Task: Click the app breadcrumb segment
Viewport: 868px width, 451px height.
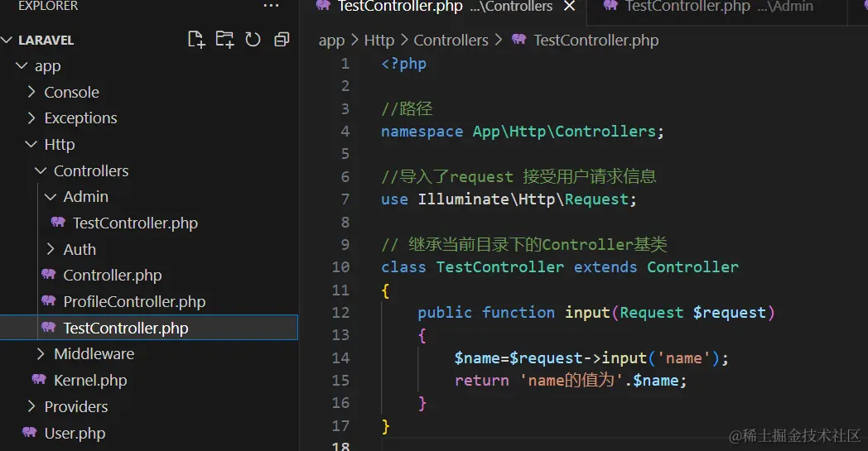Action: click(331, 41)
